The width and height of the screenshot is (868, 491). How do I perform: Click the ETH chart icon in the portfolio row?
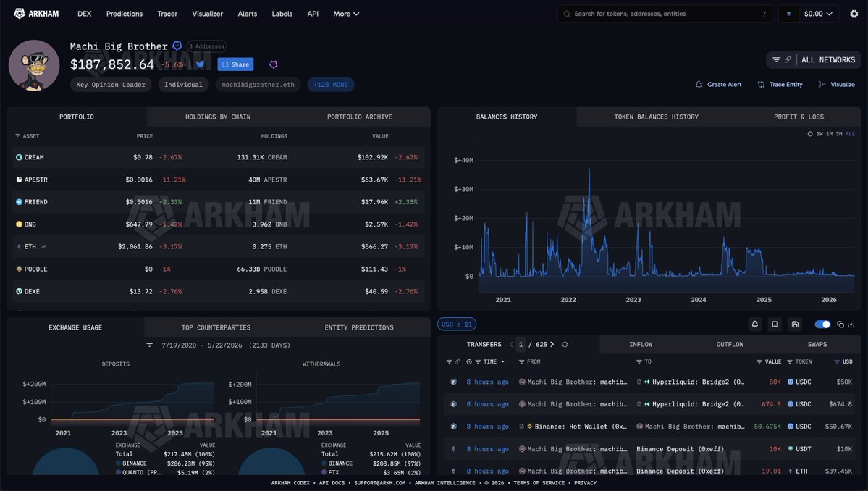[43, 246]
